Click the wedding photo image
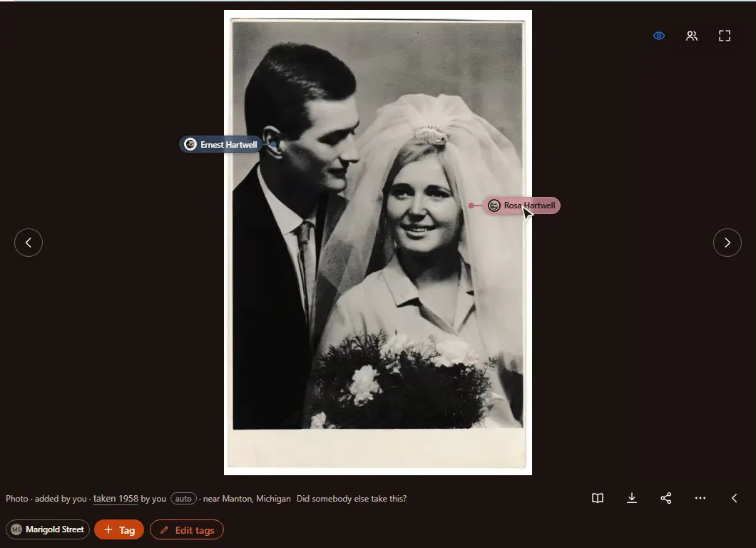The height and width of the screenshot is (548, 756). coord(378,243)
